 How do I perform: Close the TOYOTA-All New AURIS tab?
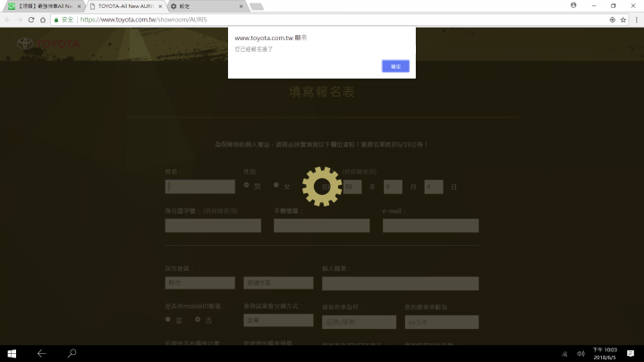coord(160,6)
